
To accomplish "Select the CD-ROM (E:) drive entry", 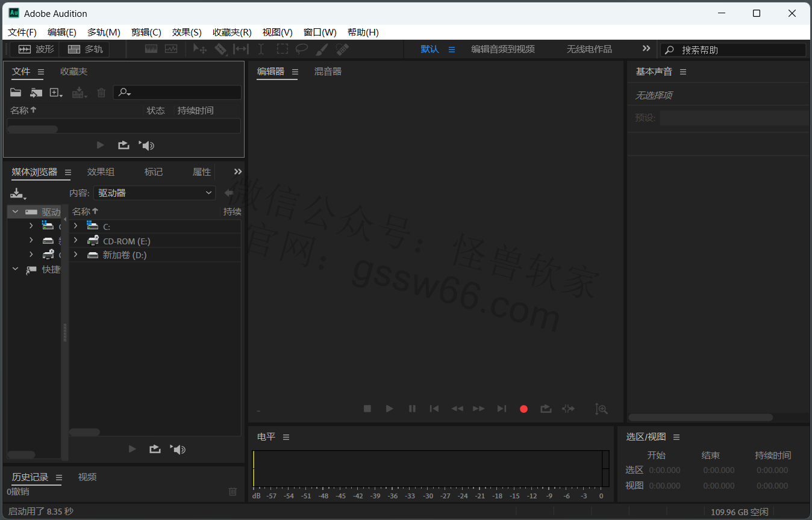I will 126,241.
